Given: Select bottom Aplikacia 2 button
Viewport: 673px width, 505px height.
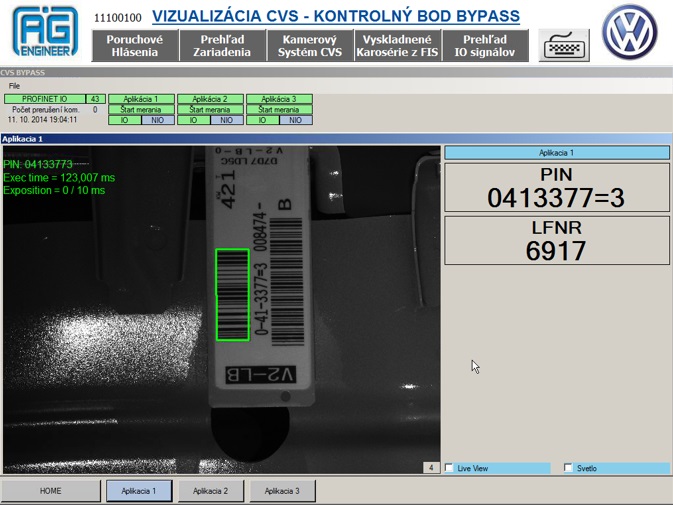Looking at the screenshot, I should click(210, 491).
